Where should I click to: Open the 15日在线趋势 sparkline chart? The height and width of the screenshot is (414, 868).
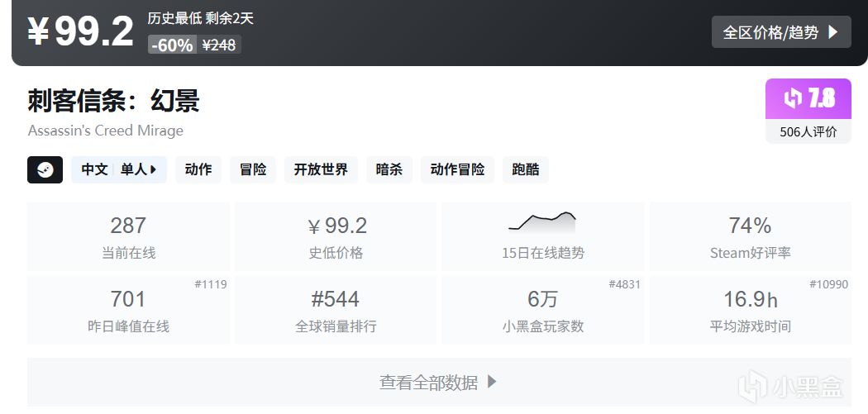point(542,237)
